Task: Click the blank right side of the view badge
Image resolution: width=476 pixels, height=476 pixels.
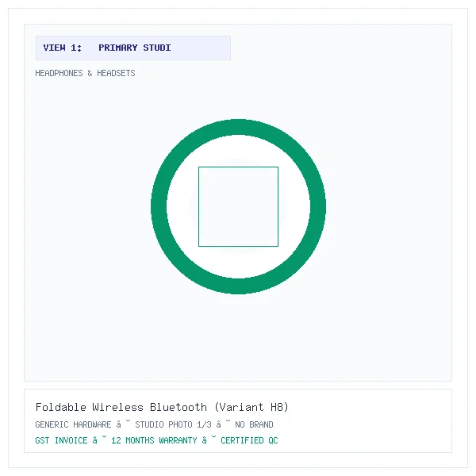Action: coord(201,48)
